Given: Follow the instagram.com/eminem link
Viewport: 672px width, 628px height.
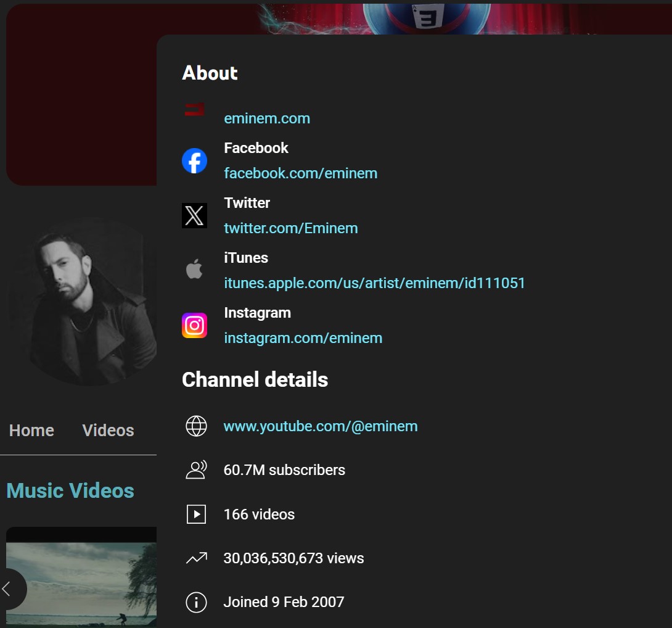Looking at the screenshot, I should (x=303, y=338).
